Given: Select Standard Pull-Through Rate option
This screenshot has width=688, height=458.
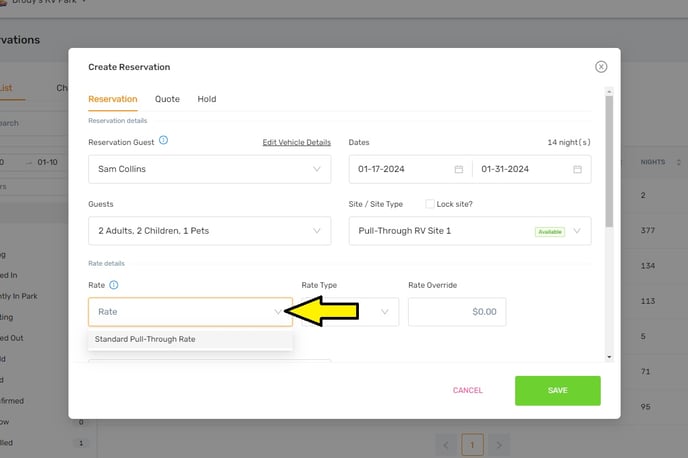Looking at the screenshot, I should [190, 339].
